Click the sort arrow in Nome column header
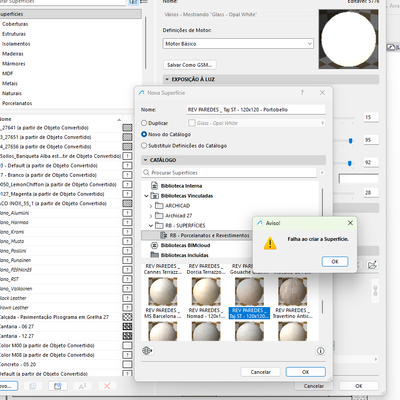Viewport: 400px width, 400px height. click(x=119, y=119)
